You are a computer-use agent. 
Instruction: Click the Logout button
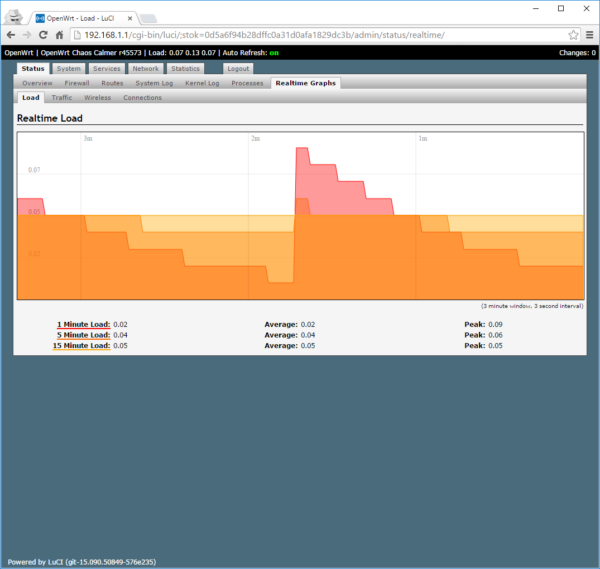tap(238, 69)
